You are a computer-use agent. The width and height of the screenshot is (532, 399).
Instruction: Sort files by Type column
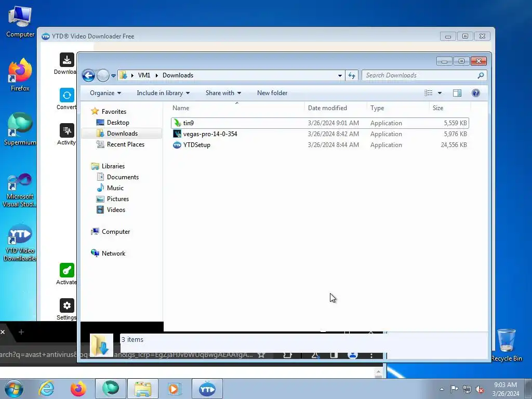tap(398, 108)
